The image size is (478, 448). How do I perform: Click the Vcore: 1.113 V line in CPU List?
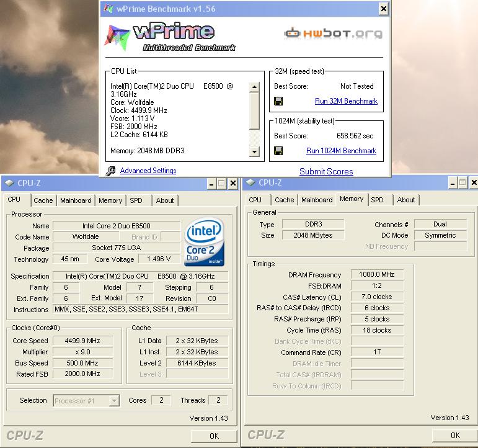pos(132,119)
